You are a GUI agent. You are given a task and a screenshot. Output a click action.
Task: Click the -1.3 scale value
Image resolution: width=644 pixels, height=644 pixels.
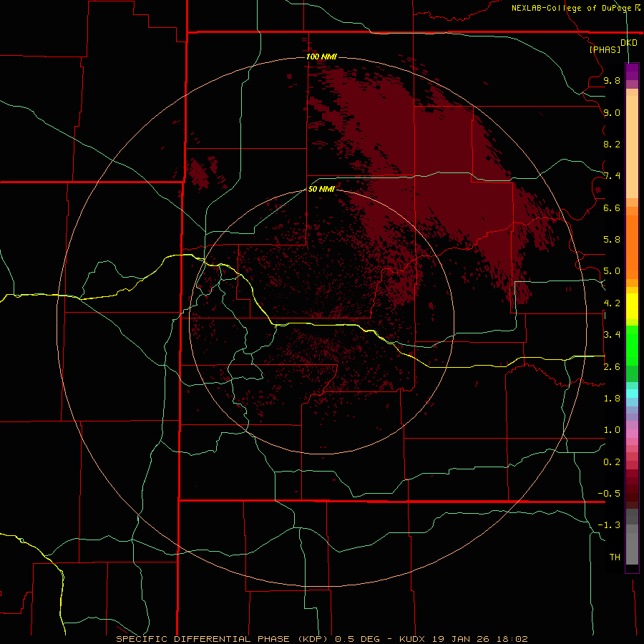[x=609, y=525]
